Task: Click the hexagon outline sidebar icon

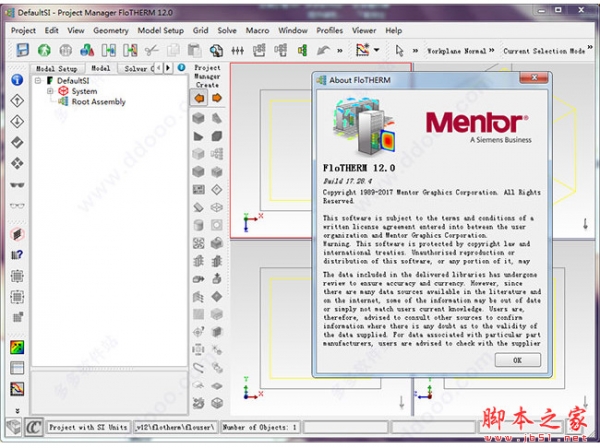Action: [17, 234]
